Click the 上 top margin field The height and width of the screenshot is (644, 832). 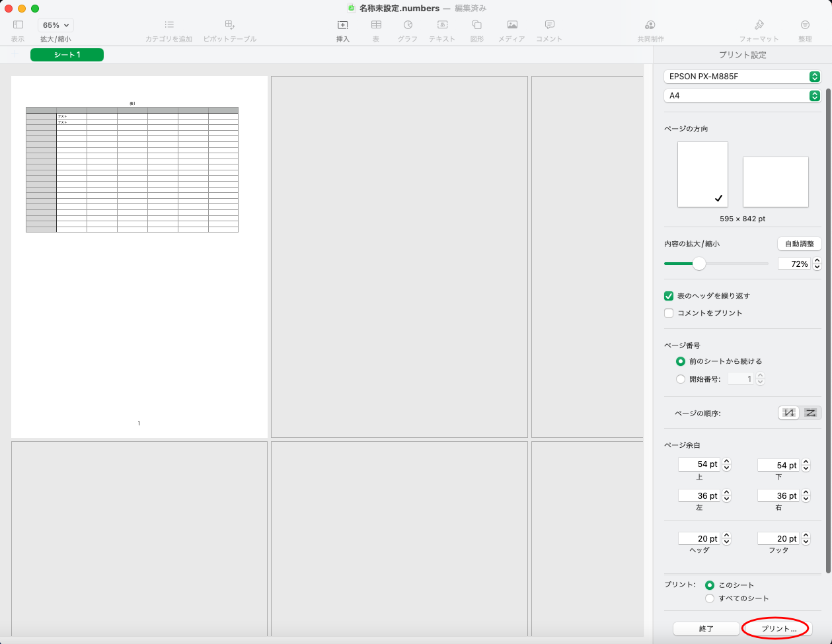point(699,465)
